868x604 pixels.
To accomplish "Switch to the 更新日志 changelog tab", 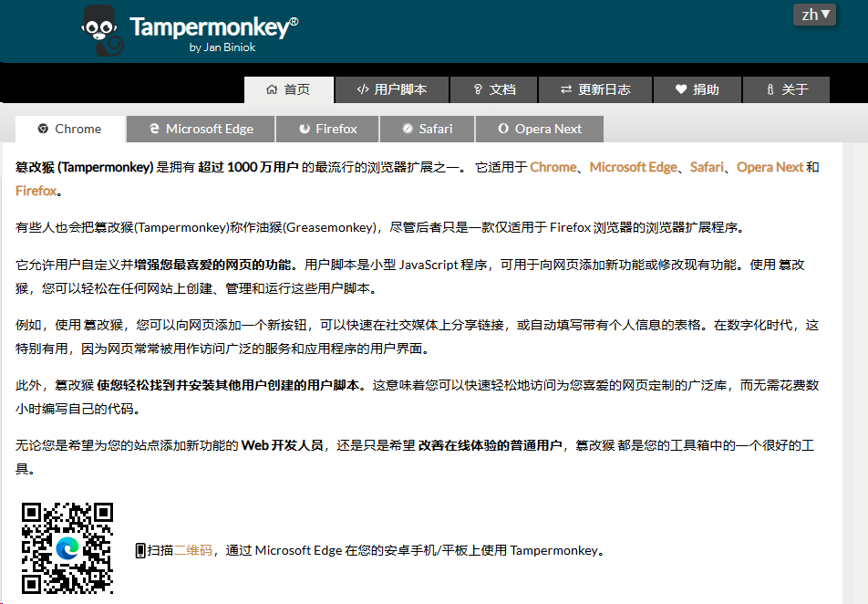I will click(595, 89).
